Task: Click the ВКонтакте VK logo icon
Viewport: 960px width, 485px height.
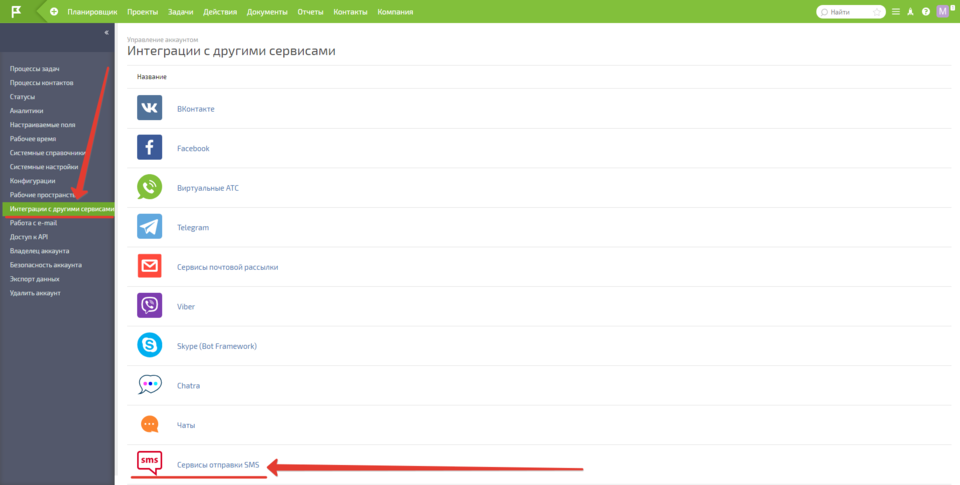Action: tap(149, 108)
